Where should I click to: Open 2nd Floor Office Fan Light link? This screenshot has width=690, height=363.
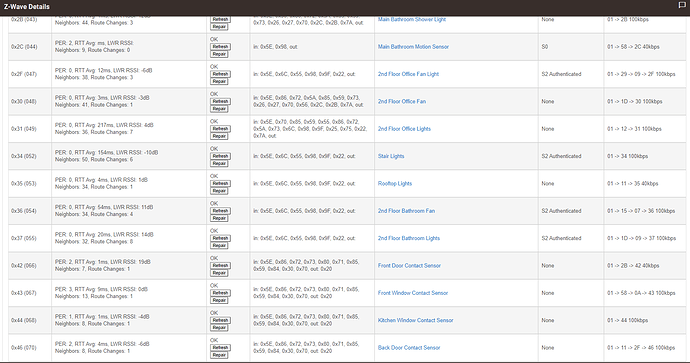408,74
